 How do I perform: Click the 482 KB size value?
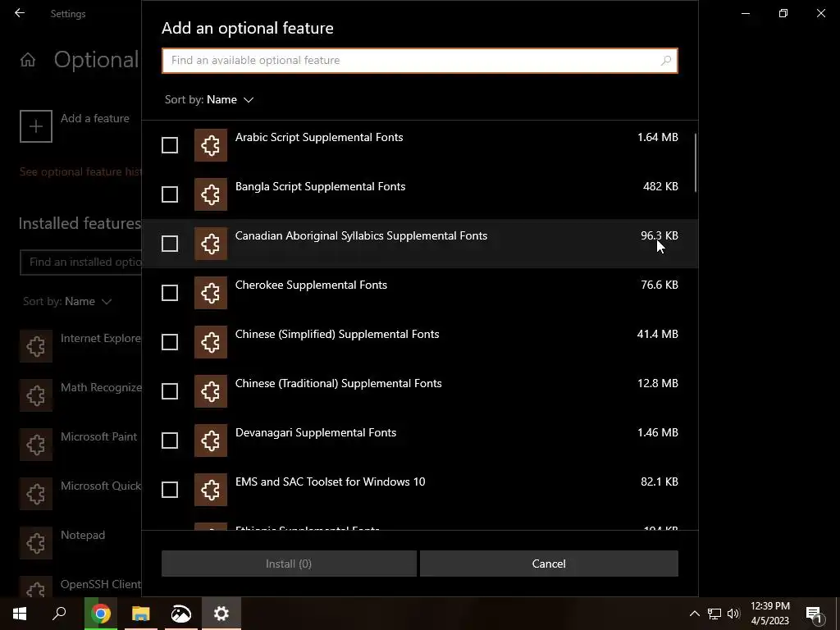[660, 186]
